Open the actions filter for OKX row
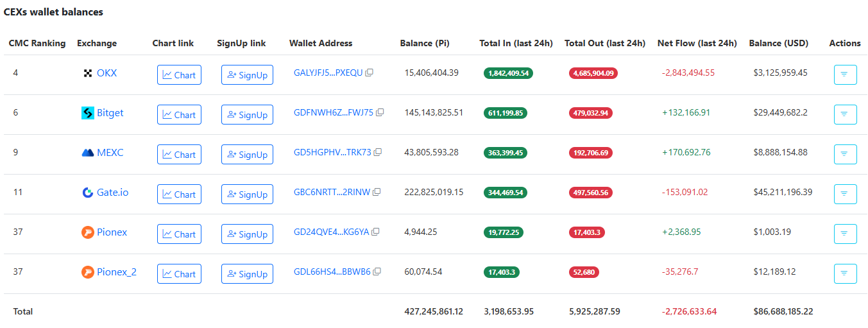Image resolution: width=868 pixels, height=328 pixels. [x=844, y=74]
